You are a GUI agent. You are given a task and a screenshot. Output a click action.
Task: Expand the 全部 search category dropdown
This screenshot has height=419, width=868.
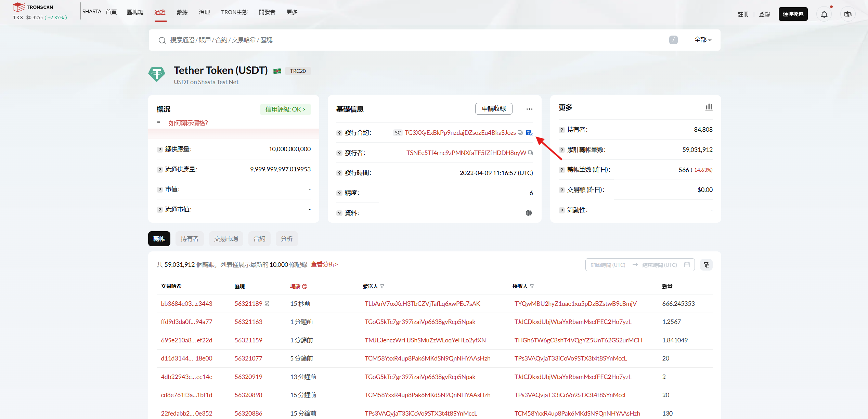(703, 40)
